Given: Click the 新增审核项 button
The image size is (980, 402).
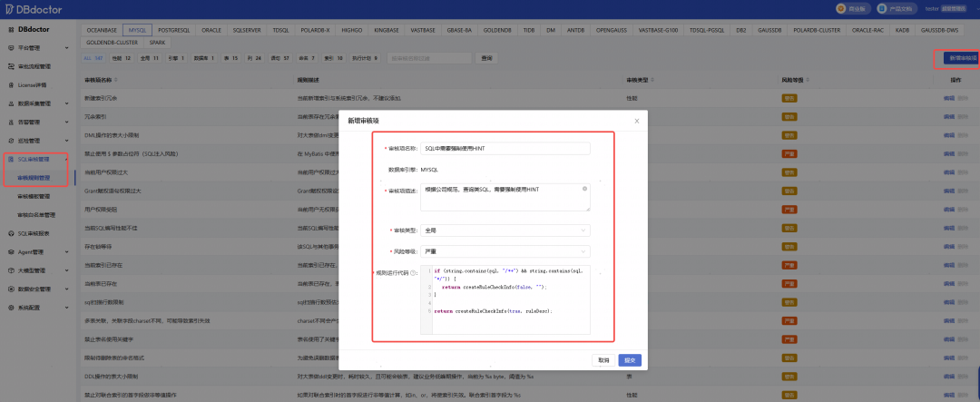Looking at the screenshot, I should coord(961,58).
